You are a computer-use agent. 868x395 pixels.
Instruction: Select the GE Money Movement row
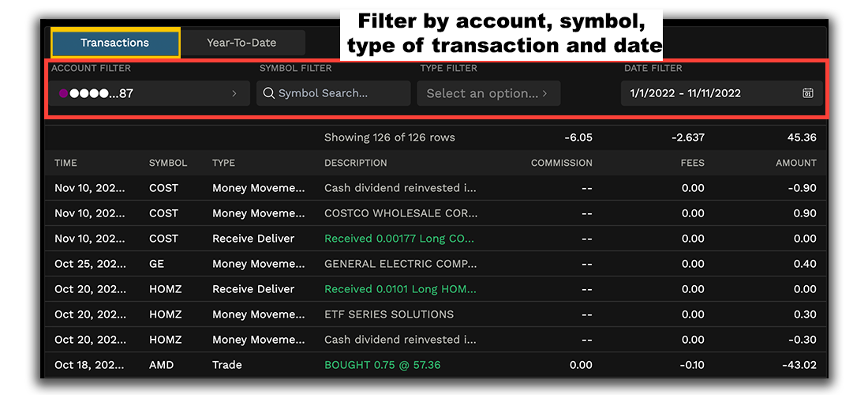434,264
